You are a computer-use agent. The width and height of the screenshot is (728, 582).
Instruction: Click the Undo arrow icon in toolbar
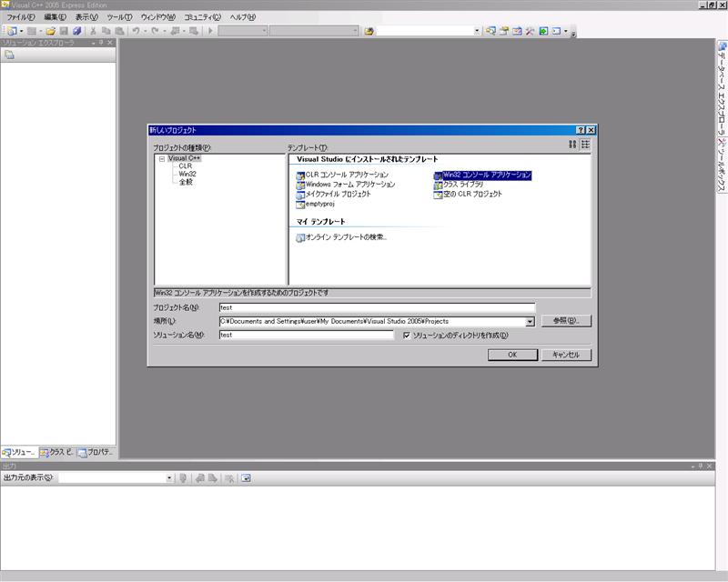click(x=136, y=31)
